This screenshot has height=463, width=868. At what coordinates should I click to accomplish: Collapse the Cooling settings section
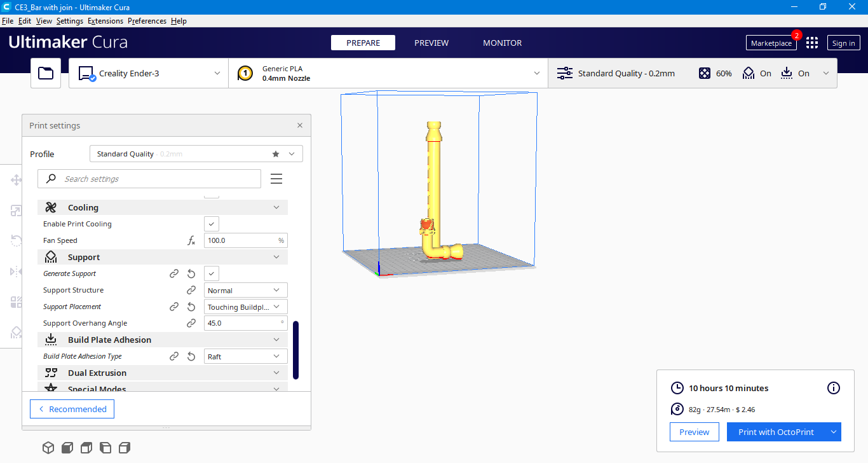coord(163,207)
